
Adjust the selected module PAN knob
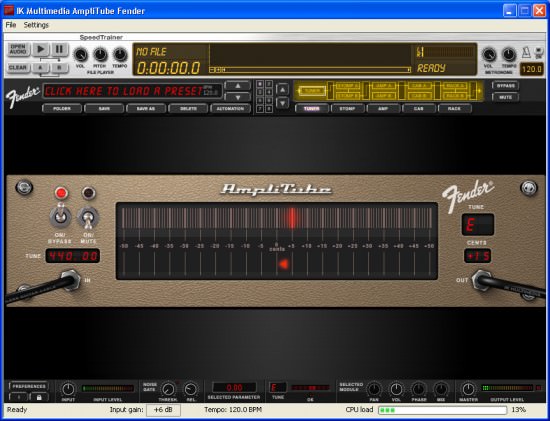point(374,389)
